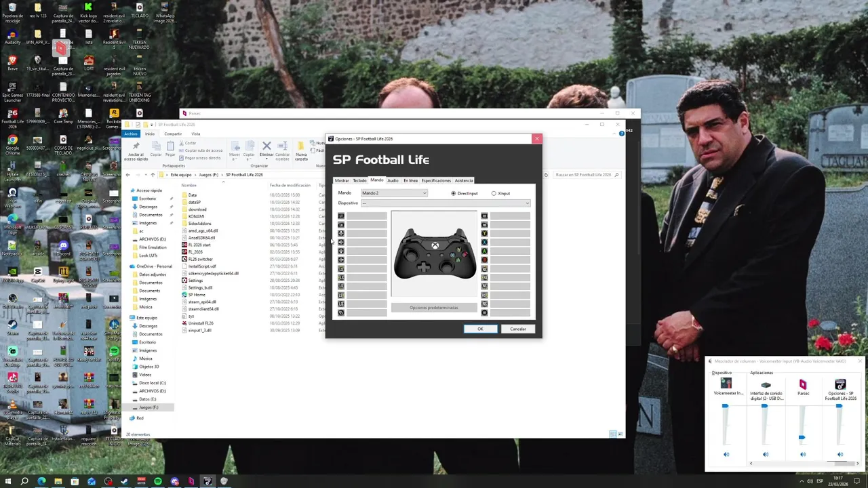This screenshot has height=488, width=868.
Task: Open Compartir ribbon tab in Explorer
Action: pyautogui.click(x=173, y=134)
